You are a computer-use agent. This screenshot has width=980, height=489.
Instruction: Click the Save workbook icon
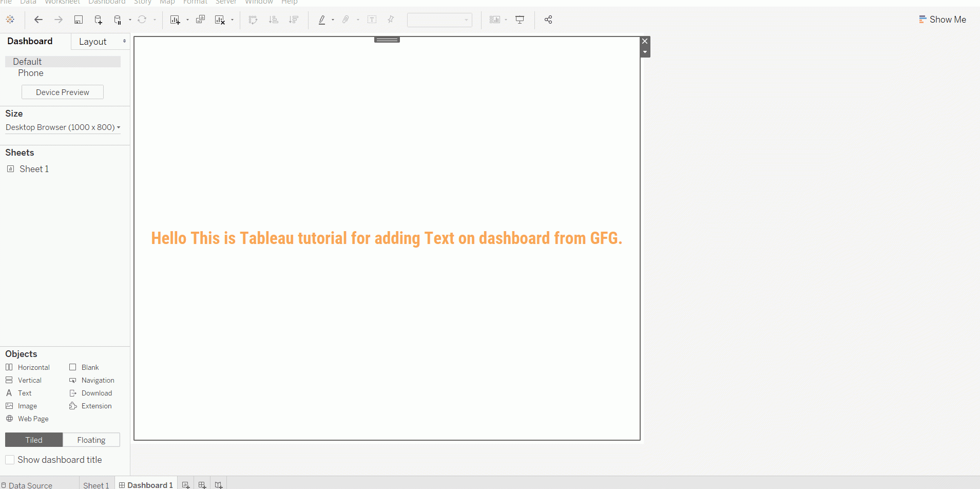[79, 20]
